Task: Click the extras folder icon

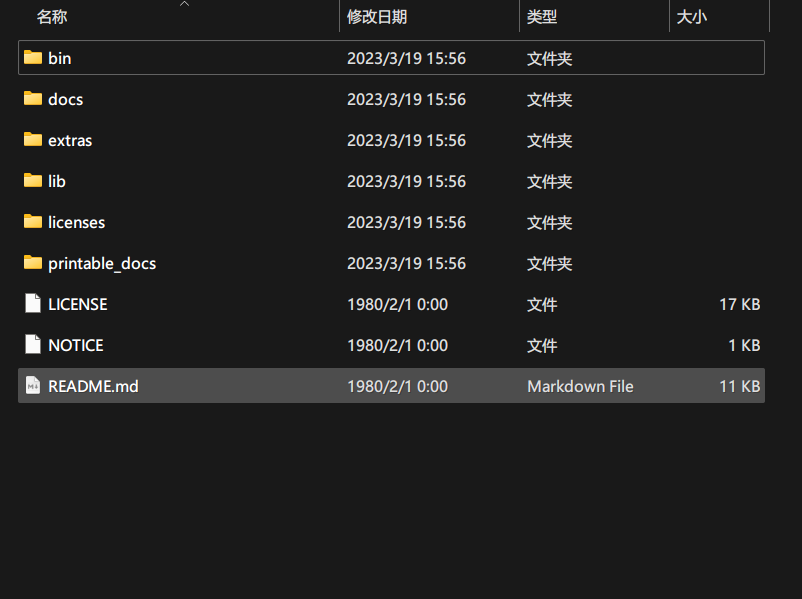Action: coord(33,140)
